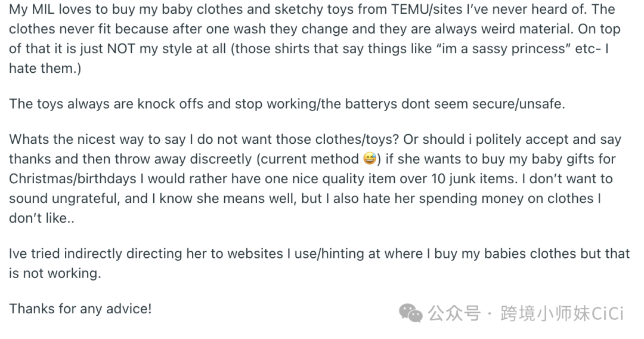Image resolution: width=644 pixels, height=339 pixels.
Task: Click the "Thanks for any advice!" line
Action: tap(80, 309)
